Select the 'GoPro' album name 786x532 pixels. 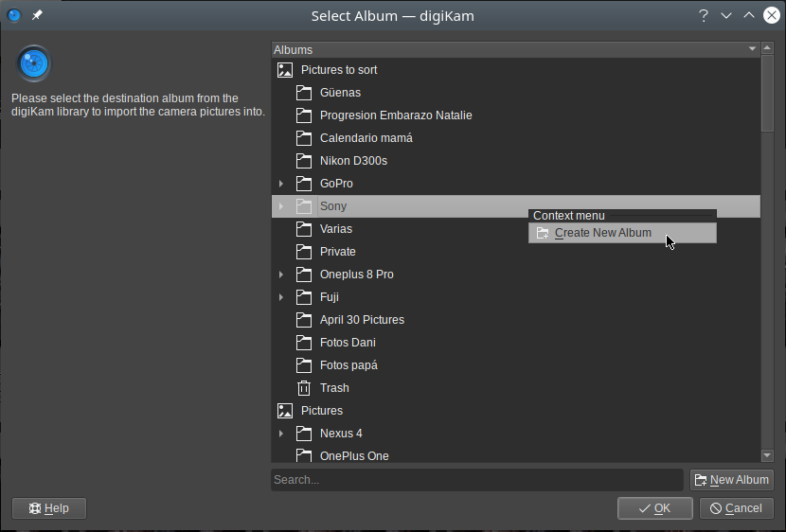click(336, 184)
